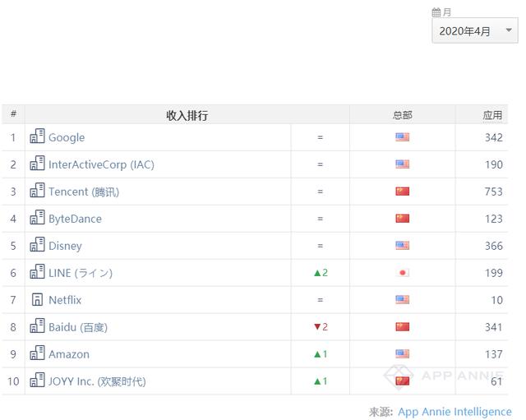Viewport: 526px width, 420px height.
Task: Click the green up-1 indicator for JOYY
Action: pos(321,381)
